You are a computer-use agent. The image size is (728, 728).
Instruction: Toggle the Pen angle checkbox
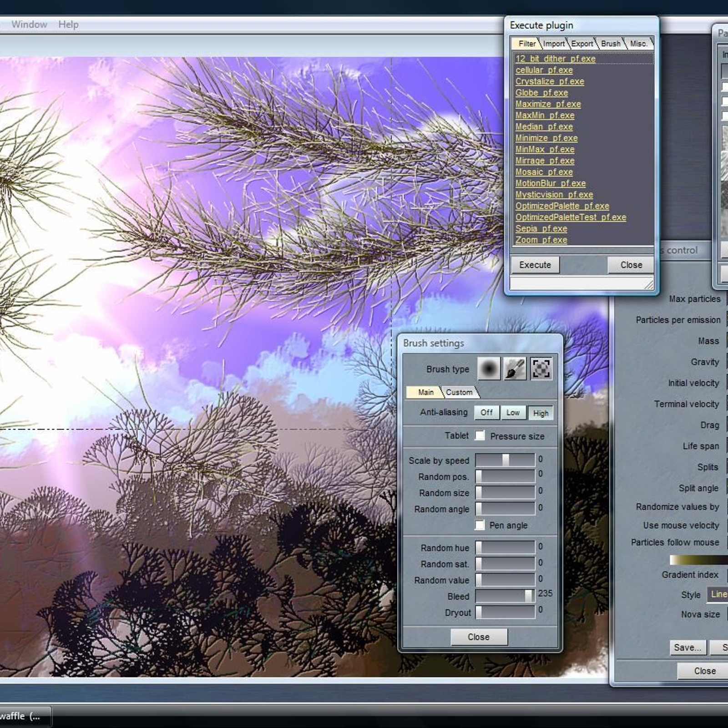click(480, 525)
